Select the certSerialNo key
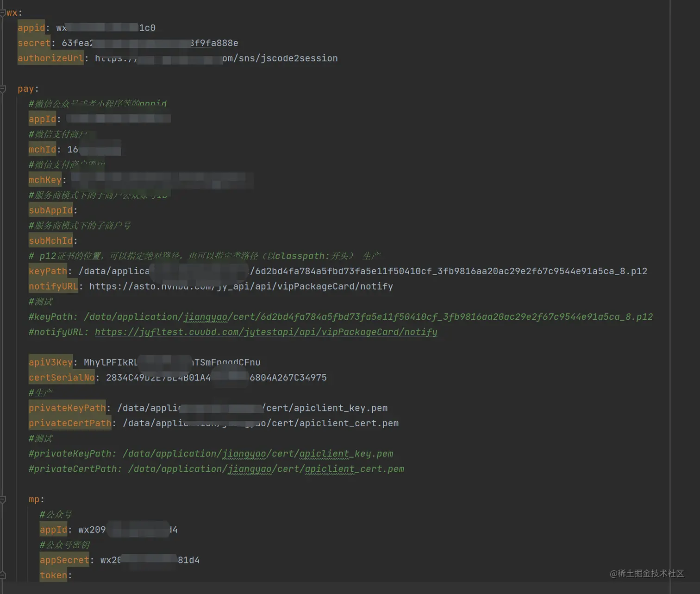This screenshot has height=594, width=700. [x=62, y=378]
